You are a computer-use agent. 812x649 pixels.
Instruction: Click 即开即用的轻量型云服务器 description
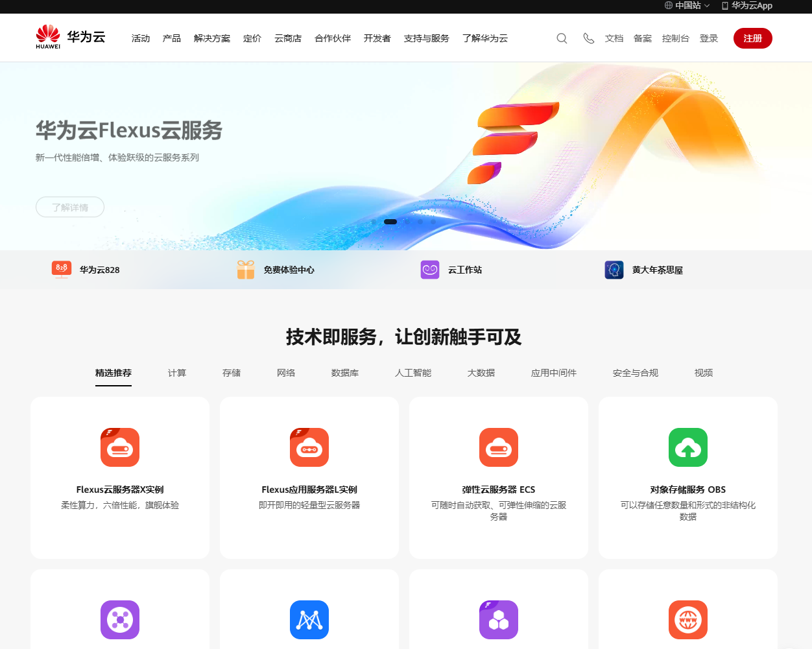[x=309, y=505]
